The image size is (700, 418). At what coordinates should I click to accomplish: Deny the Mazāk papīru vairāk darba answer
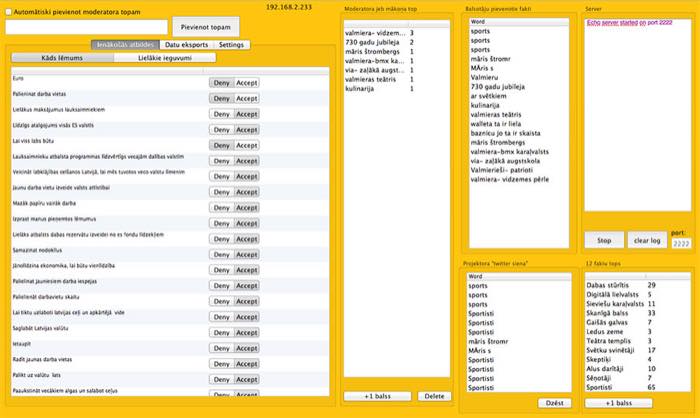tap(221, 208)
